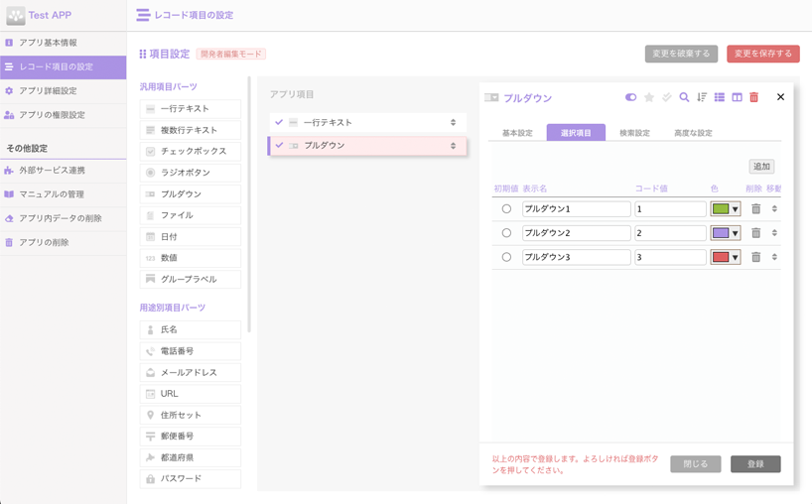Click the 登録 button
812x504 pixels.
(x=755, y=463)
